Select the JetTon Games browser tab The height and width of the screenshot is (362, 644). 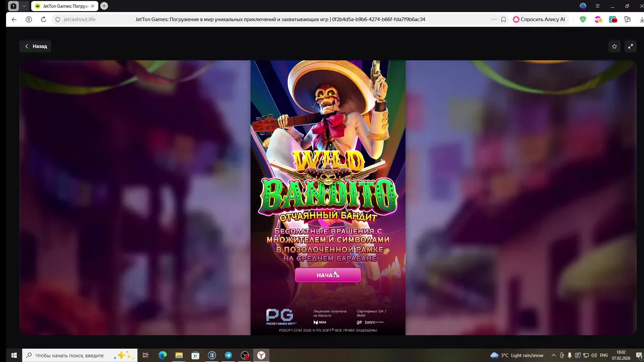[64, 6]
